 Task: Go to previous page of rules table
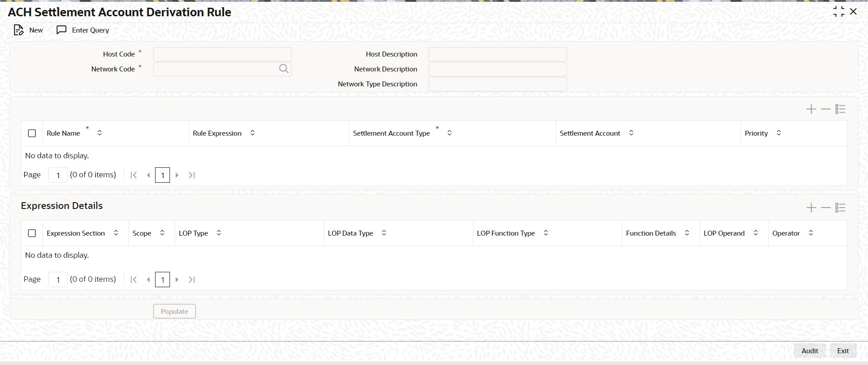pyautogui.click(x=148, y=175)
